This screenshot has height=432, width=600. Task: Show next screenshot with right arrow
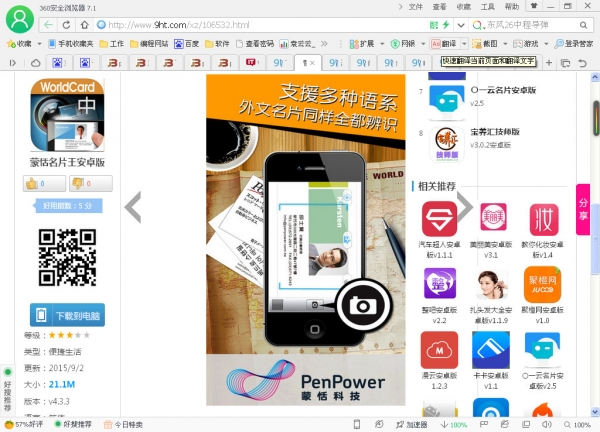[465, 207]
